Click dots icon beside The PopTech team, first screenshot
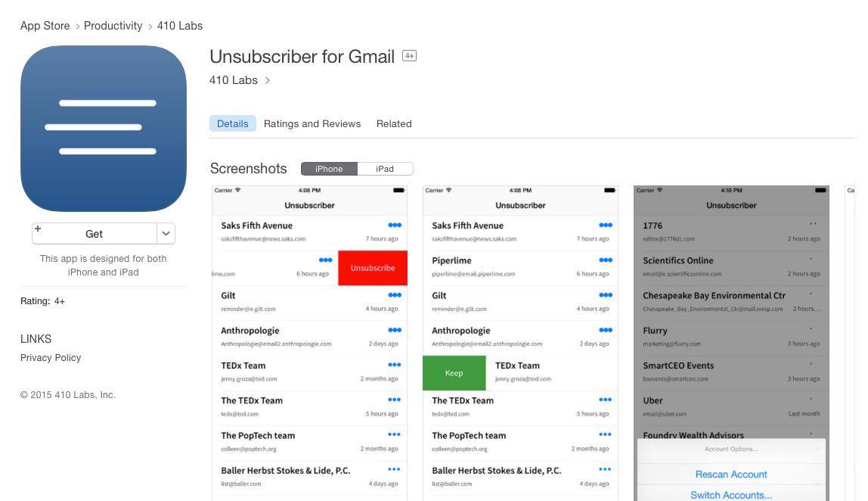The image size is (868, 501). 395,434
